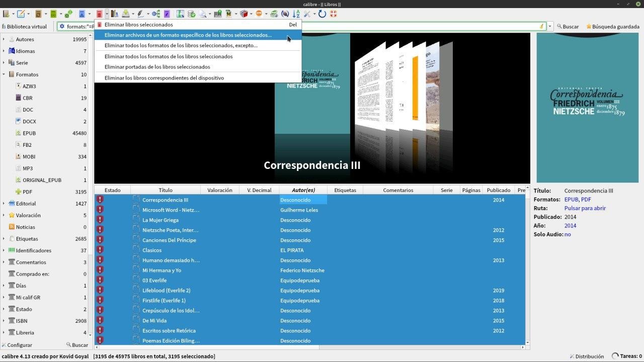
Task: Select the book row 'La Mujer Griega'
Action: point(309,220)
